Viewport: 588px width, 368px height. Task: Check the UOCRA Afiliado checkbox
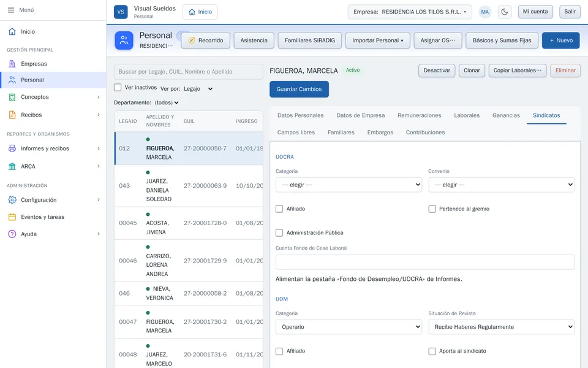279,209
